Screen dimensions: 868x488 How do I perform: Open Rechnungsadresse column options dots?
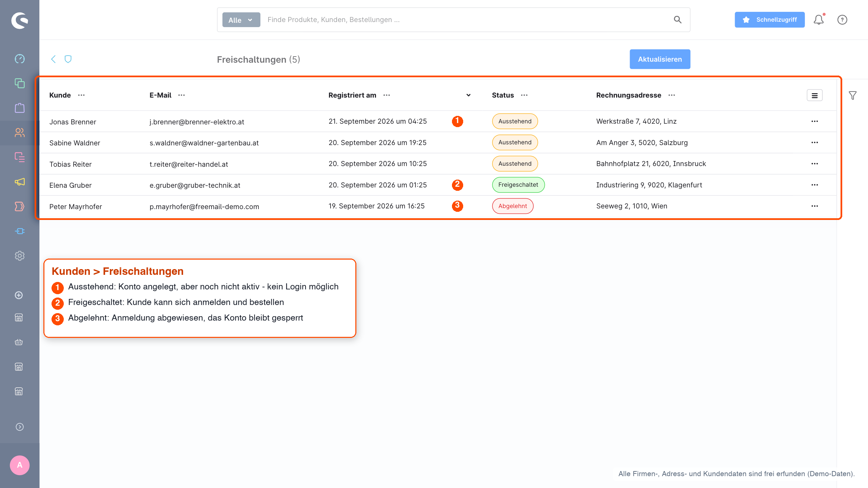(672, 95)
